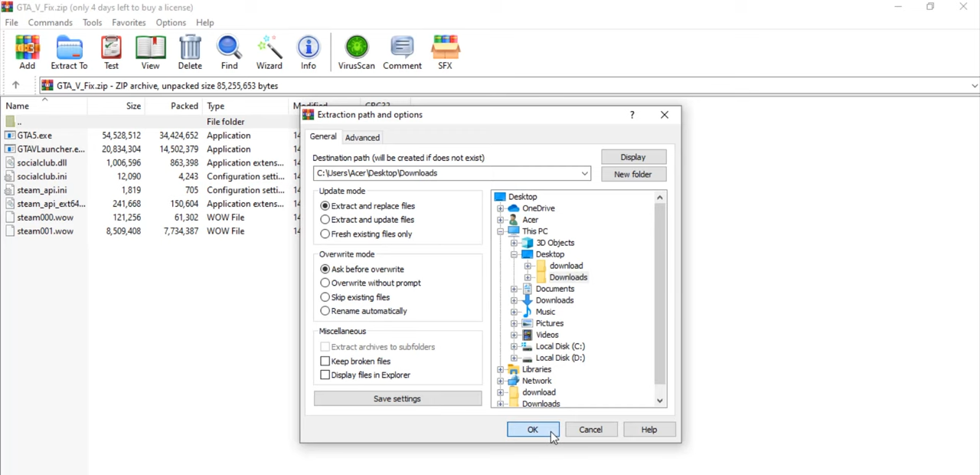Click the folder tree scrollbar down arrow

tap(660, 401)
